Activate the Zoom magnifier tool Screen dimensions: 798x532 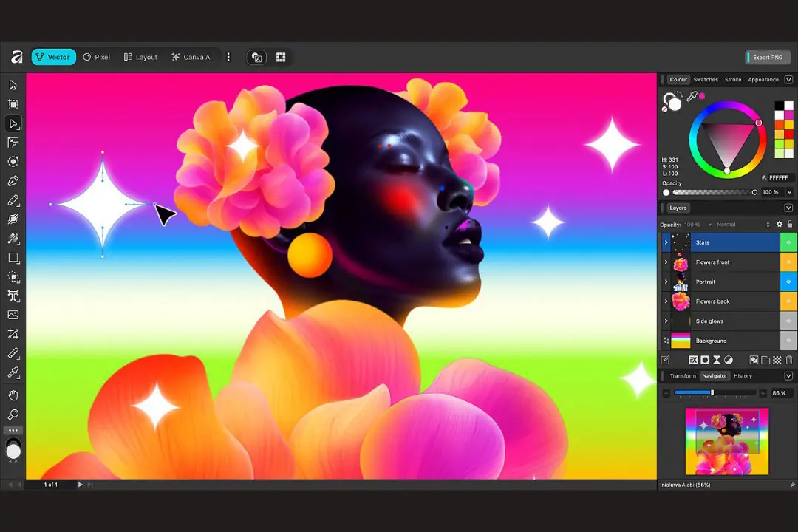[13, 415]
